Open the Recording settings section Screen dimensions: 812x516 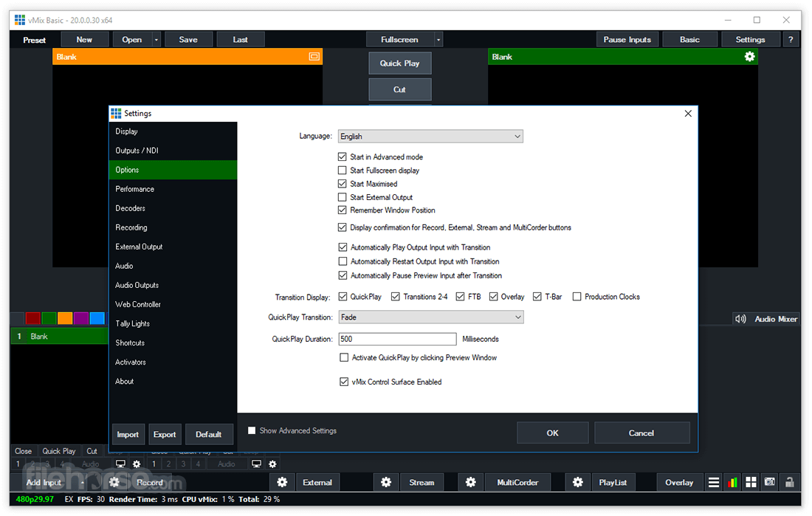(173, 227)
